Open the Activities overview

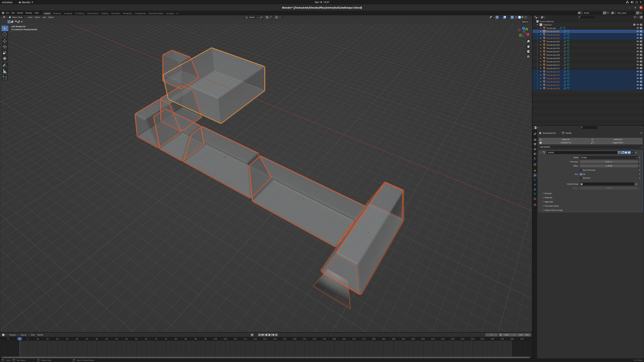(x=7, y=2)
